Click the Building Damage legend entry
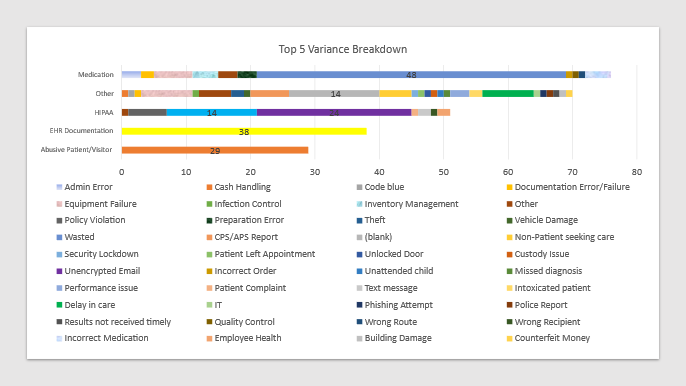The height and width of the screenshot is (386, 686). pos(394,338)
